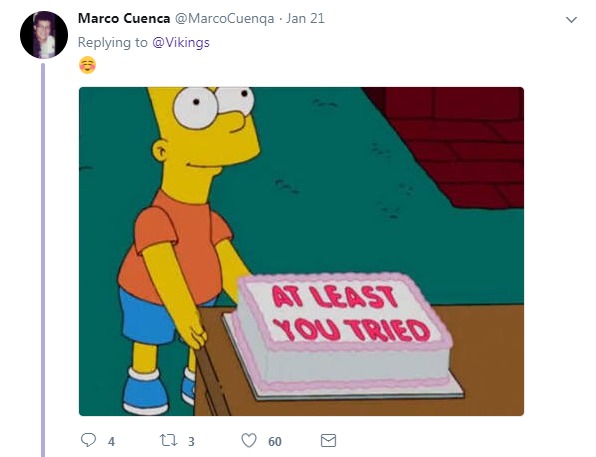Click the like count number 60
The width and height of the screenshot is (596, 457).
275,441
